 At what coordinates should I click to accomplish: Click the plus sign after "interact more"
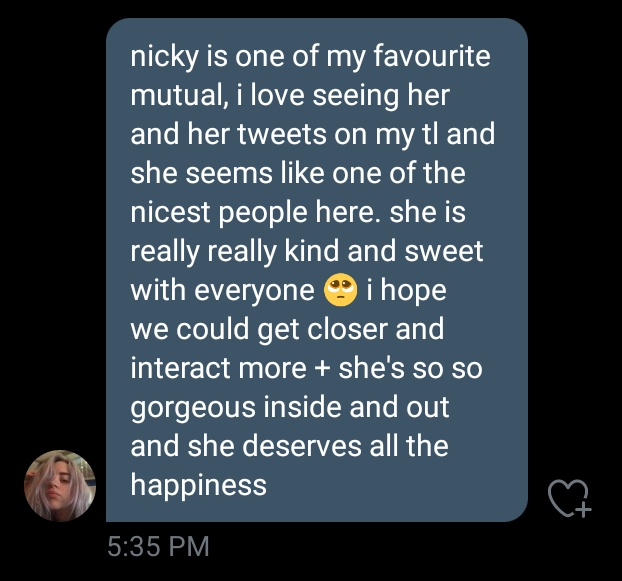click(x=322, y=368)
